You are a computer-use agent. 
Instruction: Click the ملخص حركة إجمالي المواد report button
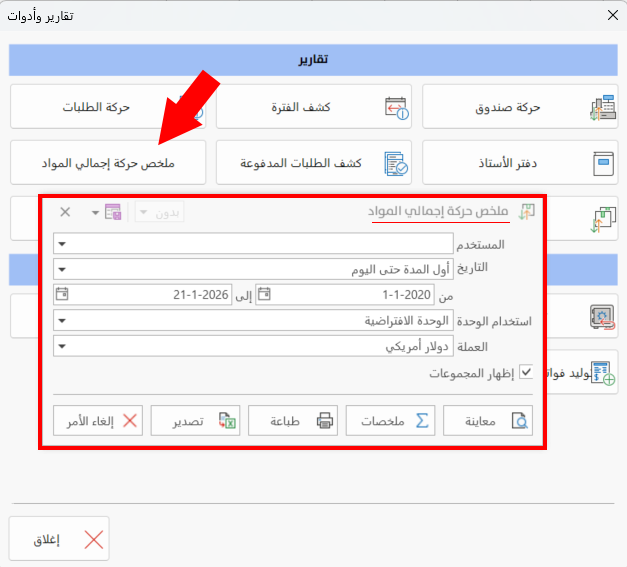click(108, 162)
